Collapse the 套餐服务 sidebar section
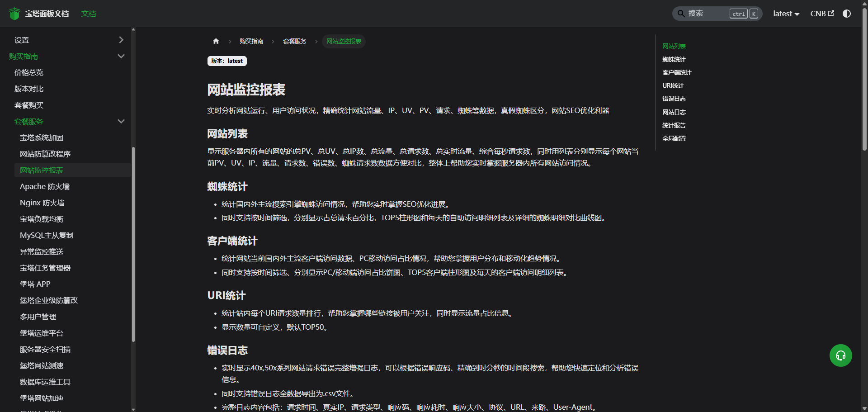Image resolution: width=868 pixels, height=412 pixels. pos(121,121)
